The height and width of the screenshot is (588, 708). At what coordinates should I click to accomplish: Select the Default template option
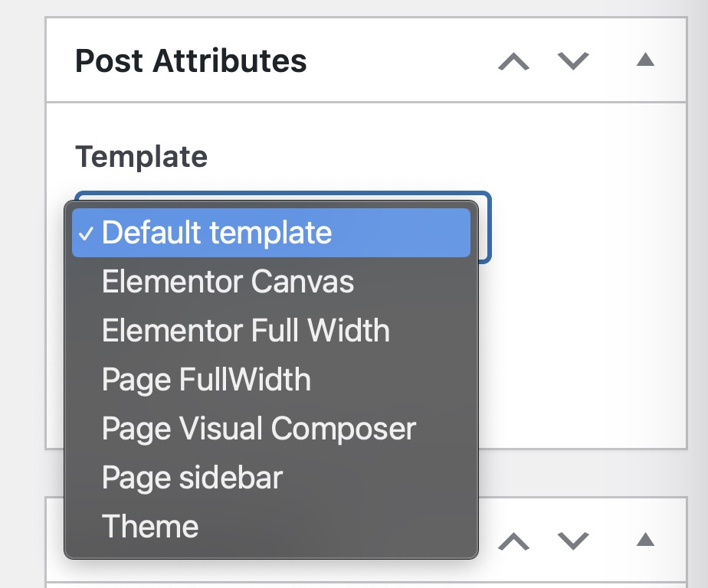[217, 233]
